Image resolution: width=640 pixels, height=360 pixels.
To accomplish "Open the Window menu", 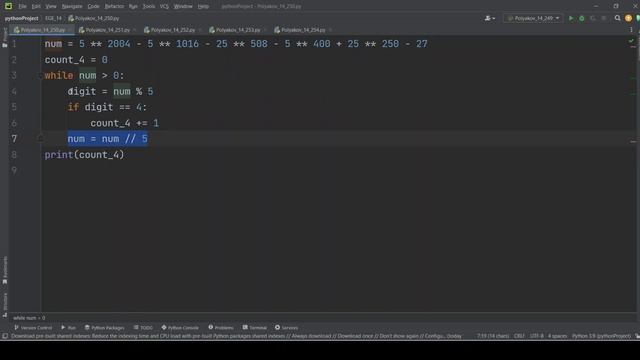I will click(183, 6).
